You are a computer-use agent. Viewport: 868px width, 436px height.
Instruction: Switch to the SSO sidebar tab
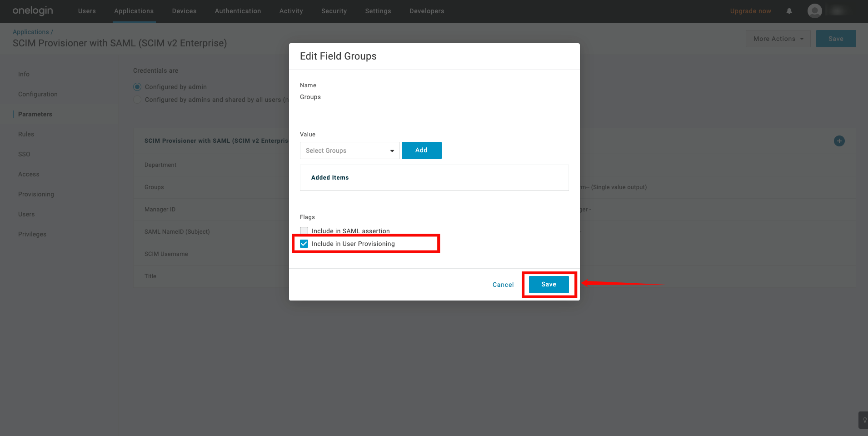click(24, 154)
